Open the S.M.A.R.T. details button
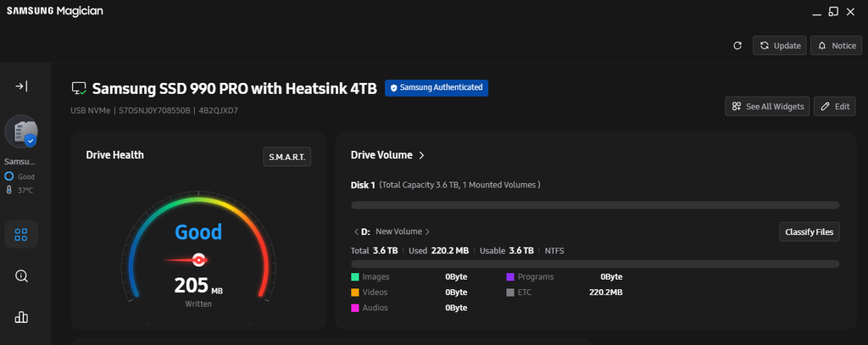Viewport: 868px width, 345px height. (287, 157)
